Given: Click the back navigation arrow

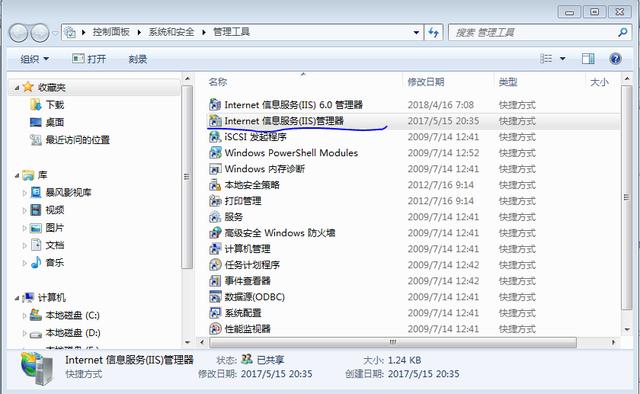Looking at the screenshot, I should (18, 33).
